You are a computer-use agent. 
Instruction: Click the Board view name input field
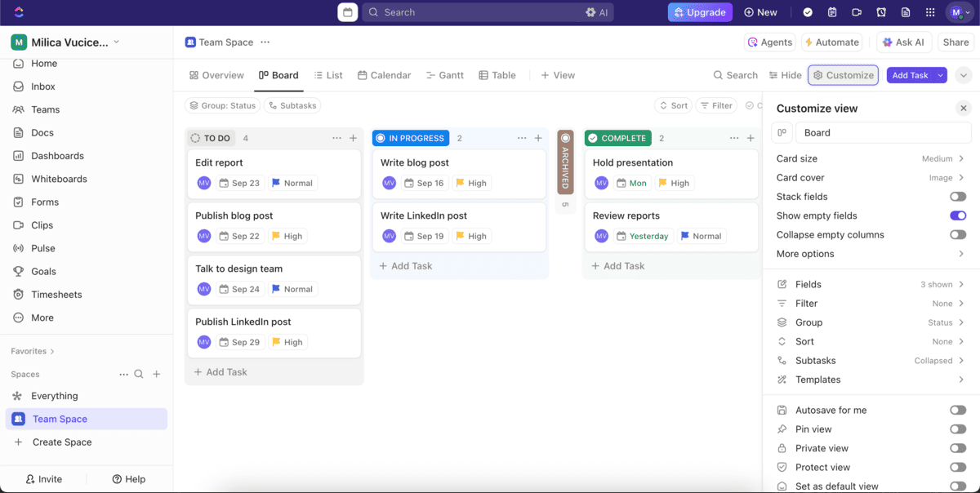pyautogui.click(x=882, y=132)
